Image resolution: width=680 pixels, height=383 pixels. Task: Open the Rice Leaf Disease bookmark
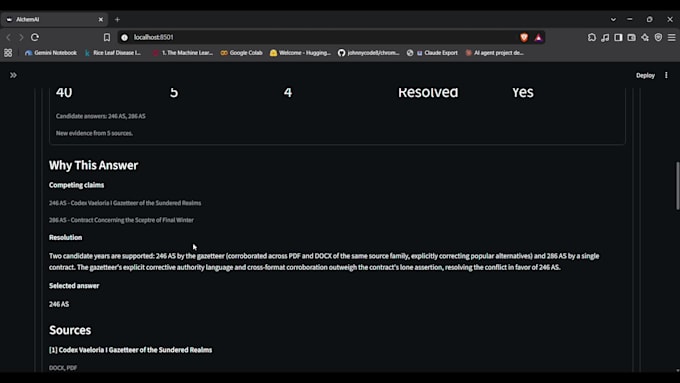pyautogui.click(x=113, y=53)
